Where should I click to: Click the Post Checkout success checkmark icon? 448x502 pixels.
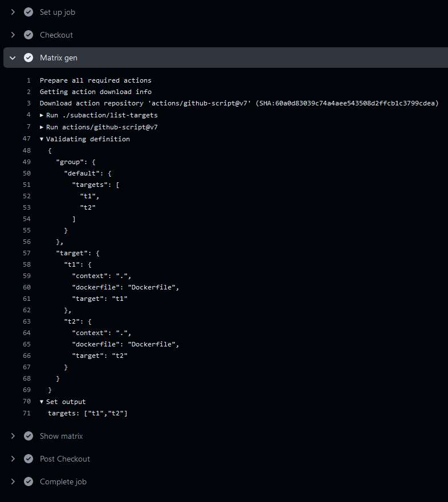tap(28, 459)
